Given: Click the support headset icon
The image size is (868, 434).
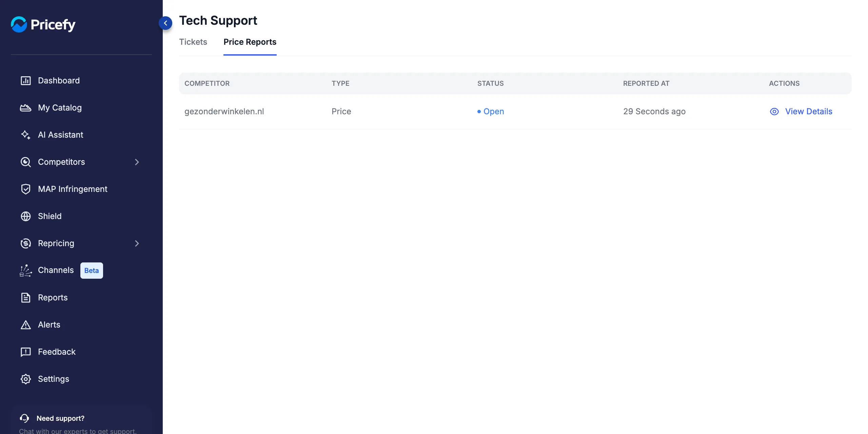Looking at the screenshot, I should pos(24,418).
